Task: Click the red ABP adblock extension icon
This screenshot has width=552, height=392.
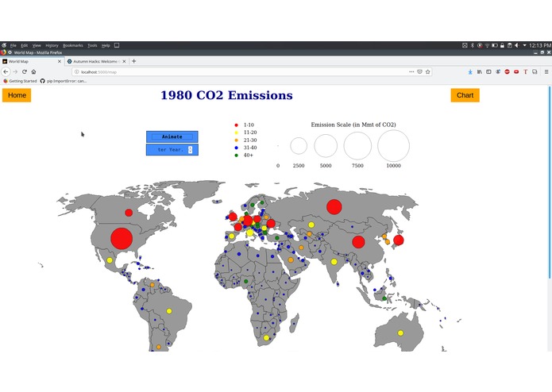Action: point(507,71)
